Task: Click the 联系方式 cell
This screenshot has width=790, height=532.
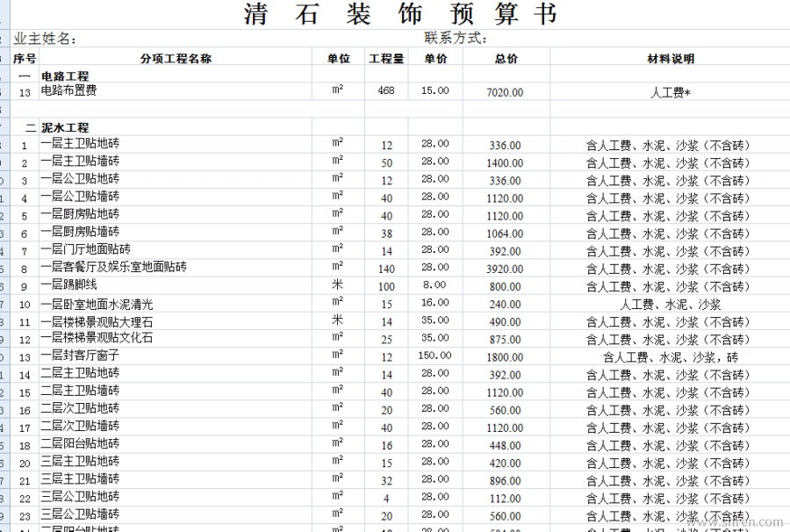Action: point(456,38)
